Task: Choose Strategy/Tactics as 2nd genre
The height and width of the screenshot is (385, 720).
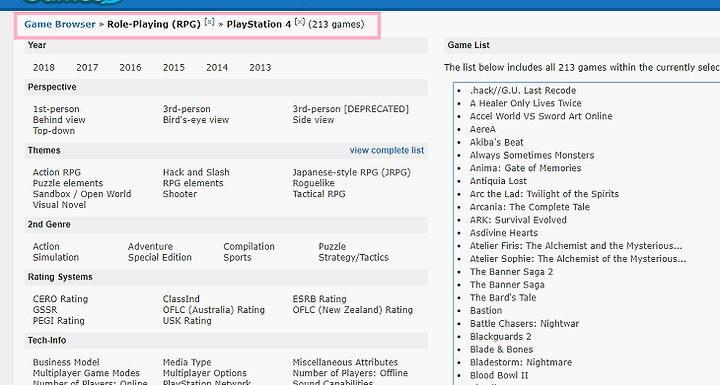Action: (x=354, y=257)
